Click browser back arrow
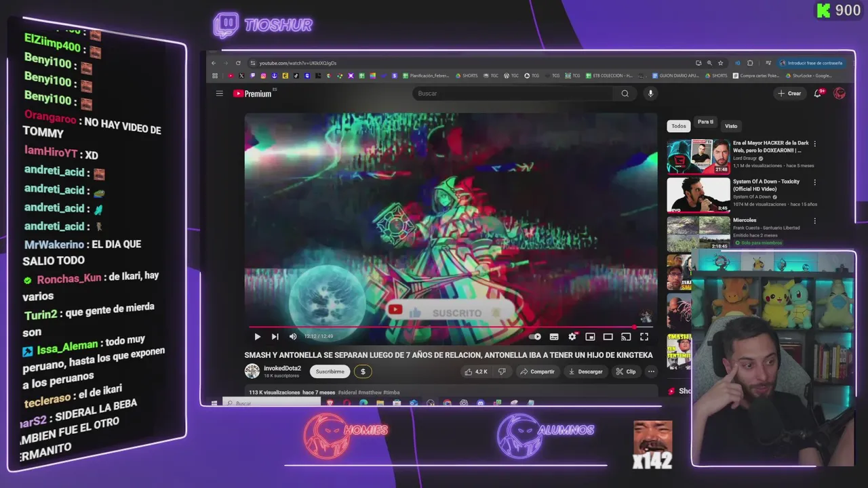 coord(214,63)
